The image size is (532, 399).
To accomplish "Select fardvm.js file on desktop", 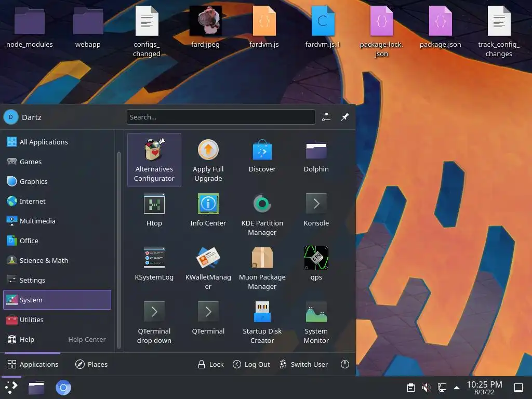I will click(264, 28).
